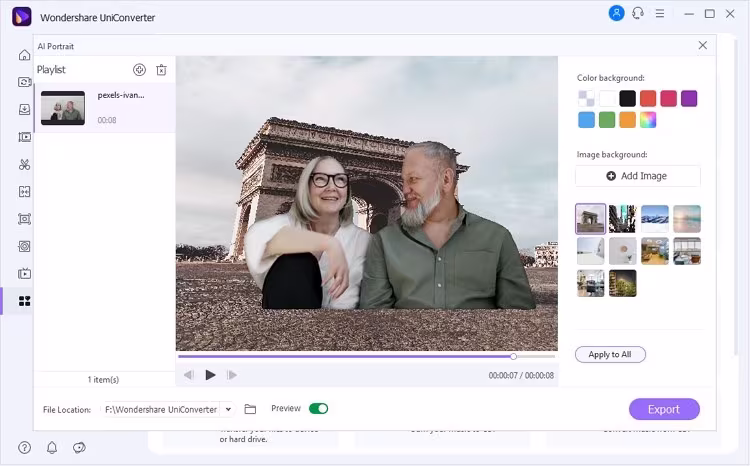Viewport: 750px width, 466px height.
Task: Click the Apply to All button
Action: 610,355
